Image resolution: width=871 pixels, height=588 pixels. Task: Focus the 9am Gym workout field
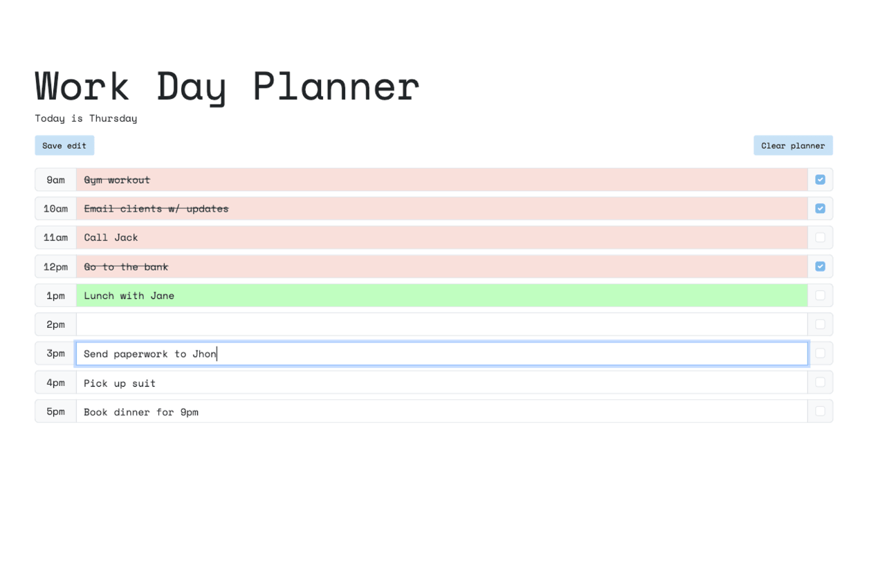click(x=441, y=180)
